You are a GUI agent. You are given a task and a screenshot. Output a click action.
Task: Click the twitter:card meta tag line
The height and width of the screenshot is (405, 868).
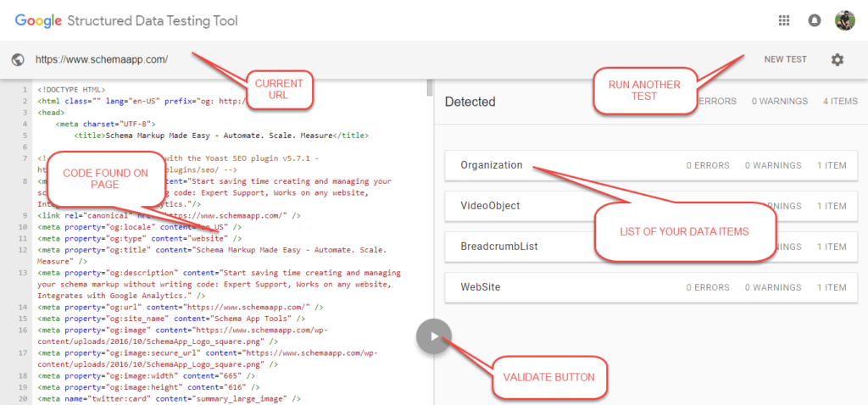pos(169,399)
